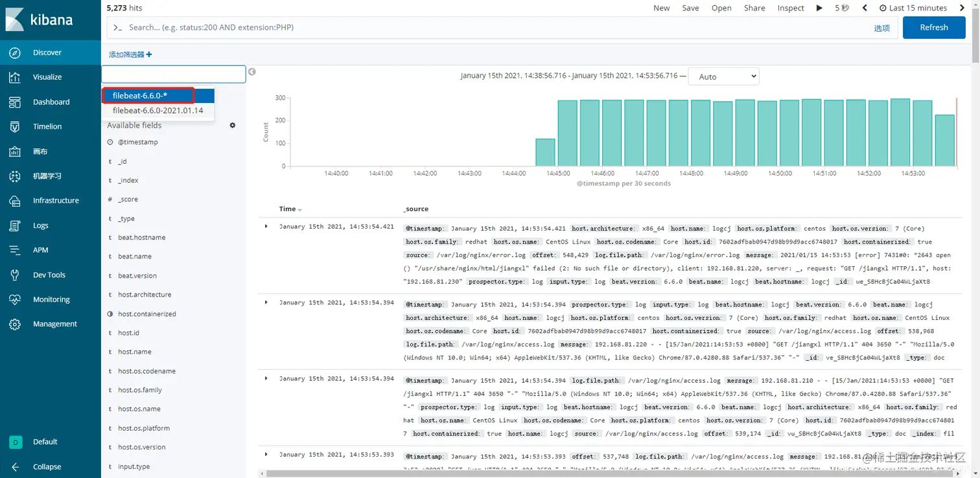This screenshot has height=478, width=980.
Task: Click the _source column header
Action: pos(415,209)
